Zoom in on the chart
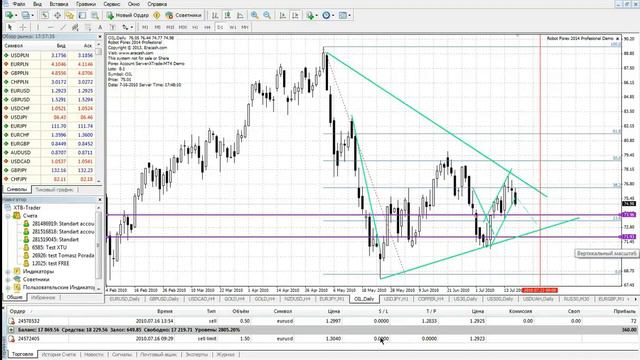This screenshot has height=360, width=640. click(255, 15)
